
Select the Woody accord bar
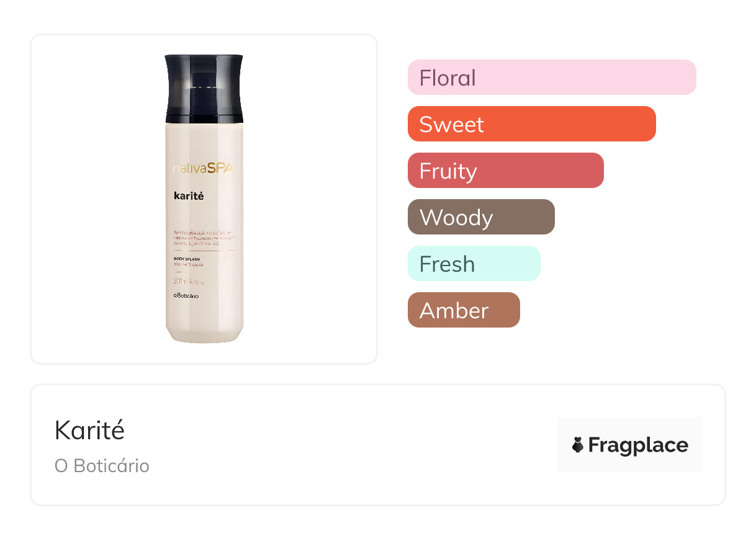coord(481,217)
